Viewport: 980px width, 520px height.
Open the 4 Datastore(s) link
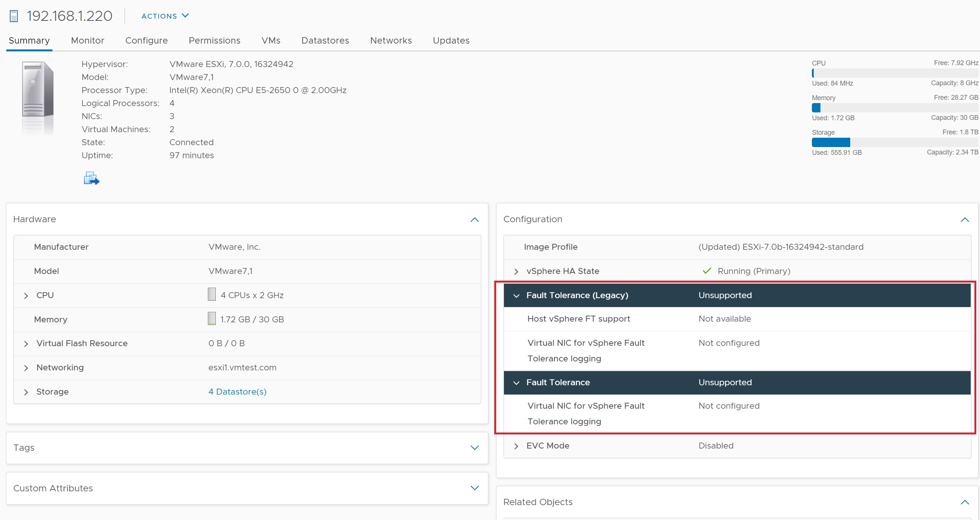[237, 392]
